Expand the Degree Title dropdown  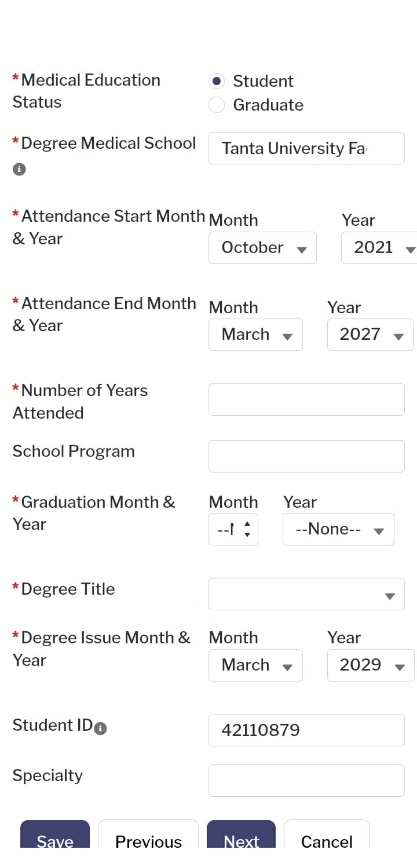(306, 594)
